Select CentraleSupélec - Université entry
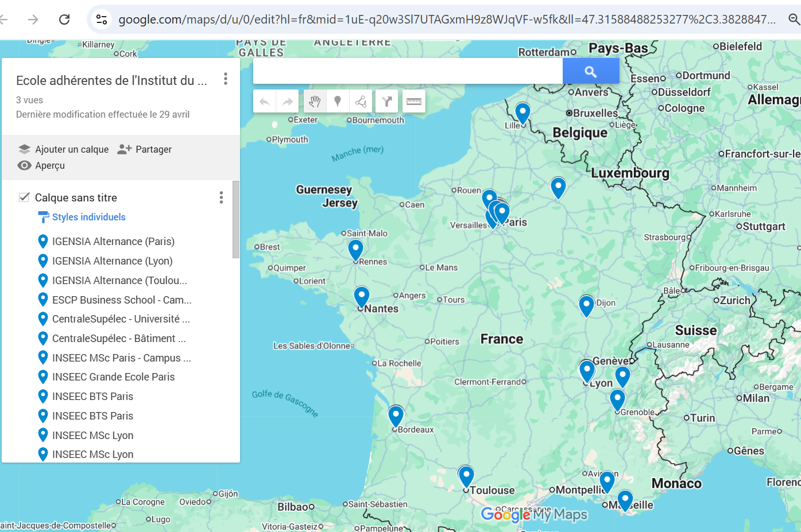The width and height of the screenshot is (801, 532). pyautogui.click(x=121, y=319)
